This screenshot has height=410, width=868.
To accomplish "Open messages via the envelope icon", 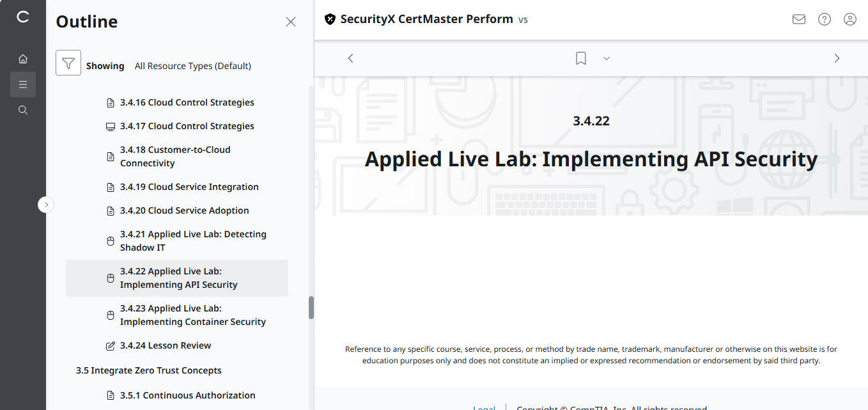I will pos(798,19).
